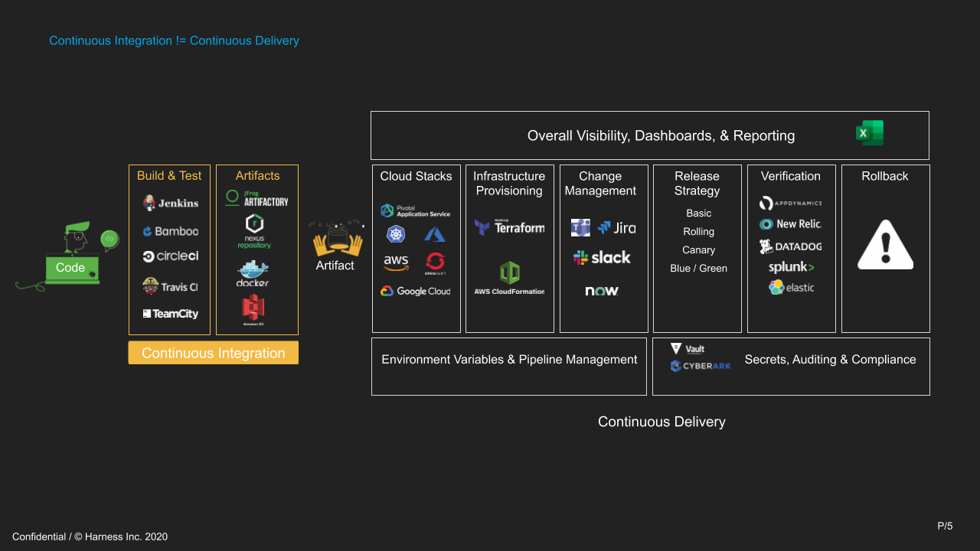This screenshot has height=551, width=980.
Task: Click the 'Rolling' release strategy text
Action: 698,232
